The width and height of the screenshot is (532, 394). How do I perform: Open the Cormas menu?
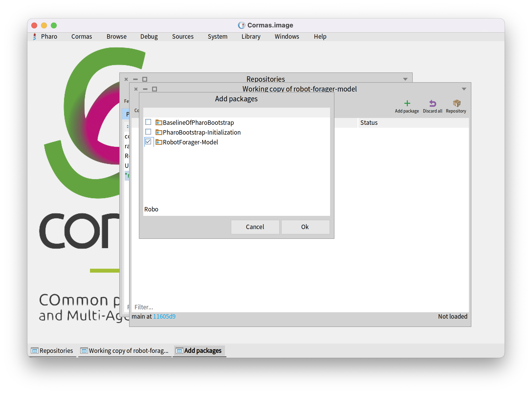[82, 37]
